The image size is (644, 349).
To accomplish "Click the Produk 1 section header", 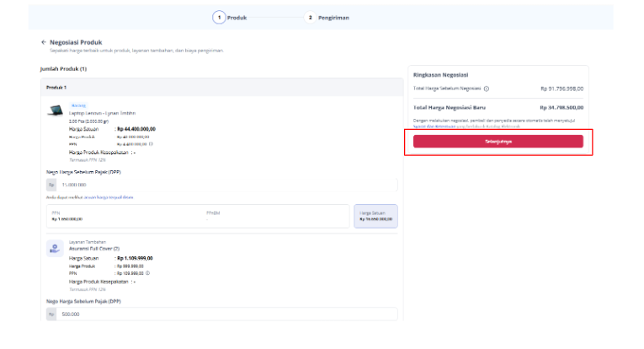I will (221, 88).
